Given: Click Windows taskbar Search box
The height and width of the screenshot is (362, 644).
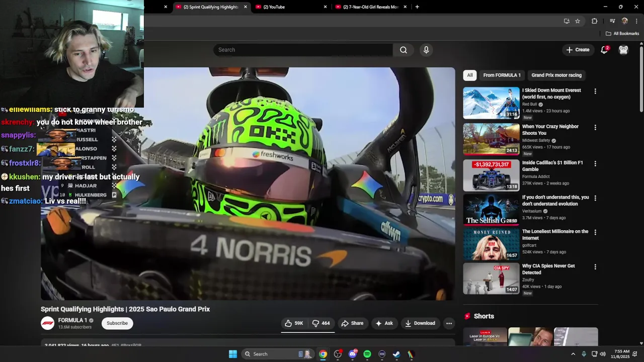Looking at the screenshot, I should click(x=278, y=354).
